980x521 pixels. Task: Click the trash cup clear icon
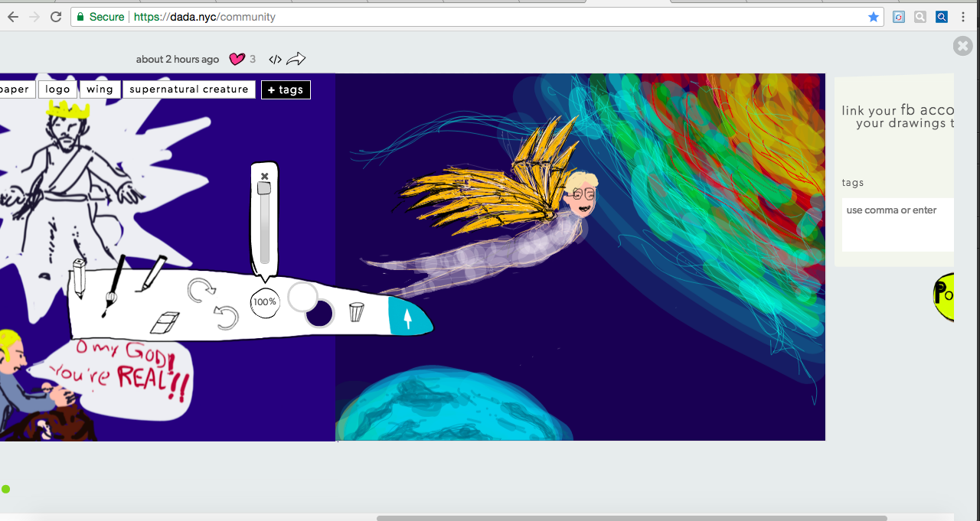pyautogui.click(x=356, y=312)
